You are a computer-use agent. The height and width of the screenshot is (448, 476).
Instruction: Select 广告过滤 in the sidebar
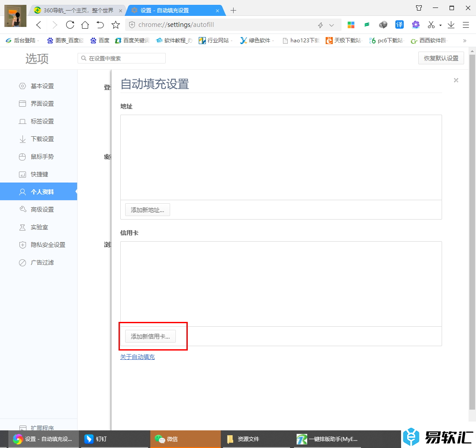tap(38, 262)
